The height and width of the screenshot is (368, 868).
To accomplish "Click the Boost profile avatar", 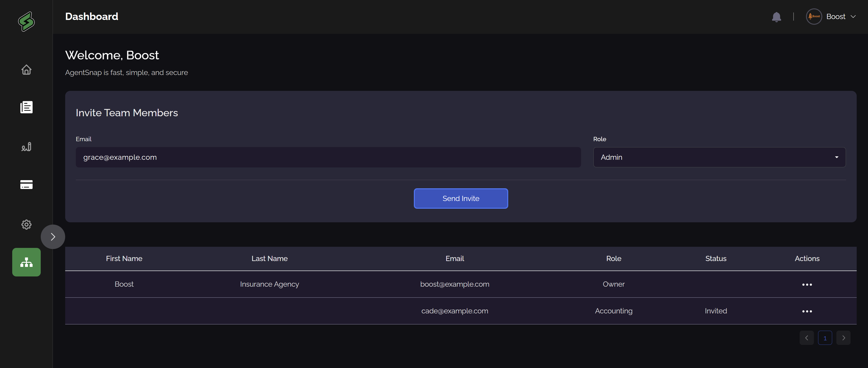I will click(x=814, y=17).
